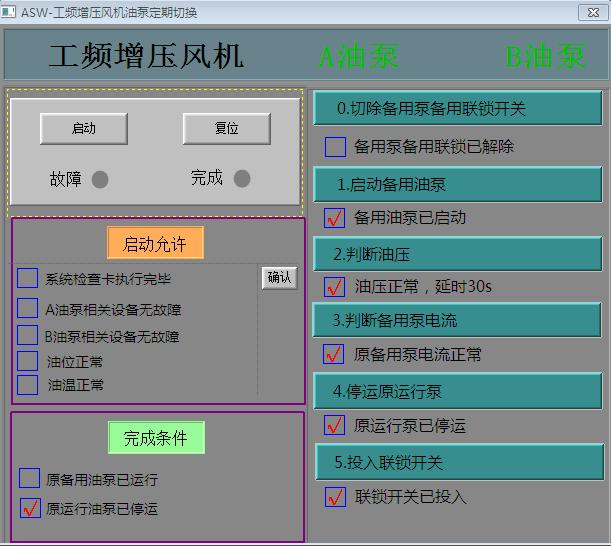The image size is (611, 546).
Task: Click the 启动 button
Action: pos(84,128)
